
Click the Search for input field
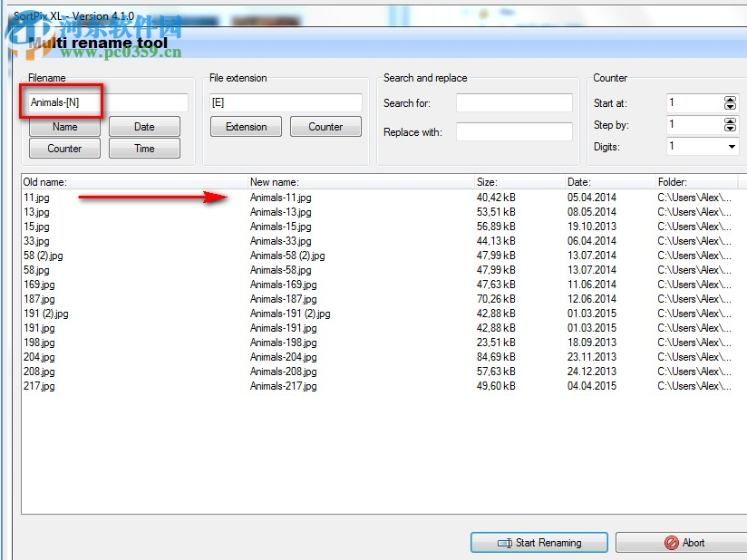click(514, 103)
